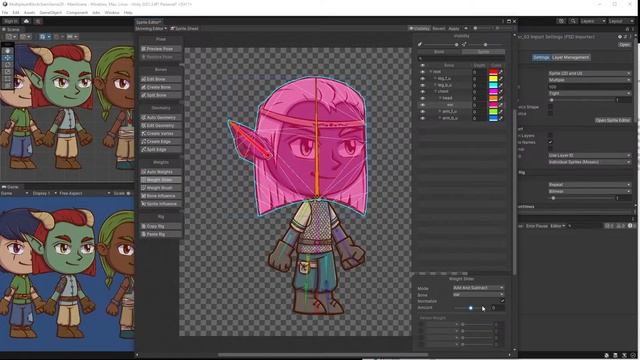The image size is (640, 360).
Task: Open green color swatch for arm_l_u bone
Action: (493, 111)
